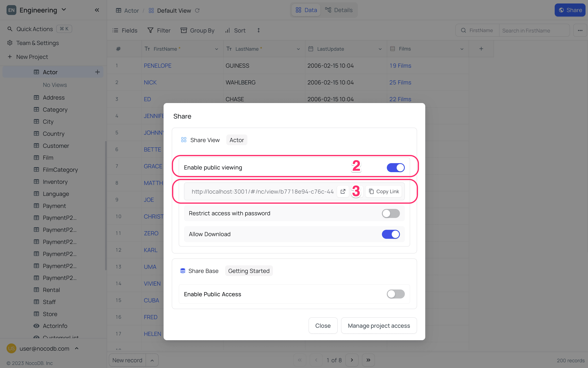The width and height of the screenshot is (588, 368).
Task: Click the reload icon beside Default View
Action: [197, 10]
